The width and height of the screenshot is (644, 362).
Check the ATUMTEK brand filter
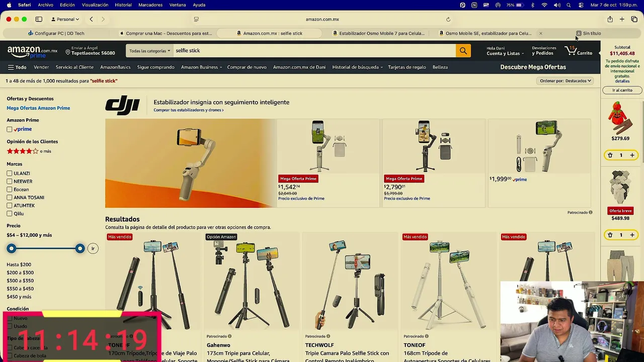(10, 206)
